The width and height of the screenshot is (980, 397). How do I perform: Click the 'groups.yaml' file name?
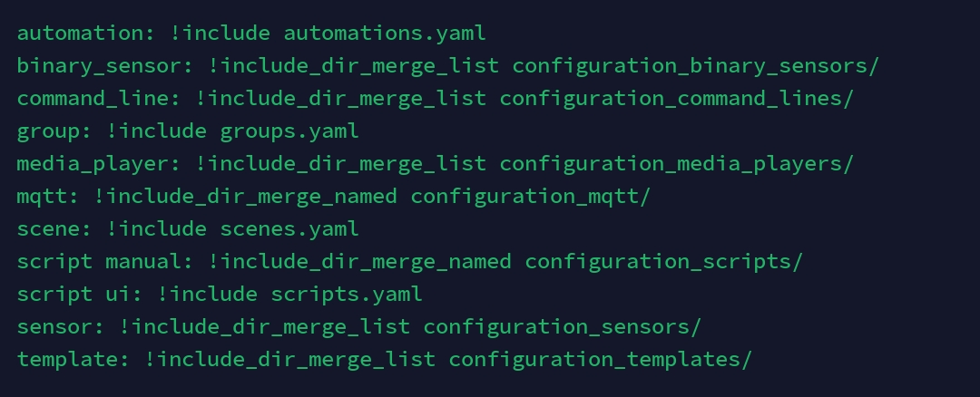[289, 131]
